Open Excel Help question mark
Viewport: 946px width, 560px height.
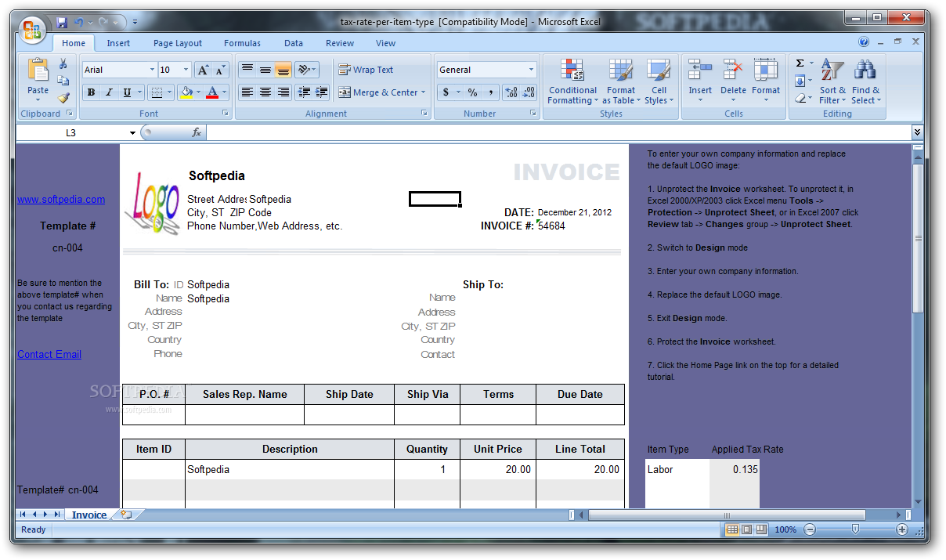click(864, 42)
